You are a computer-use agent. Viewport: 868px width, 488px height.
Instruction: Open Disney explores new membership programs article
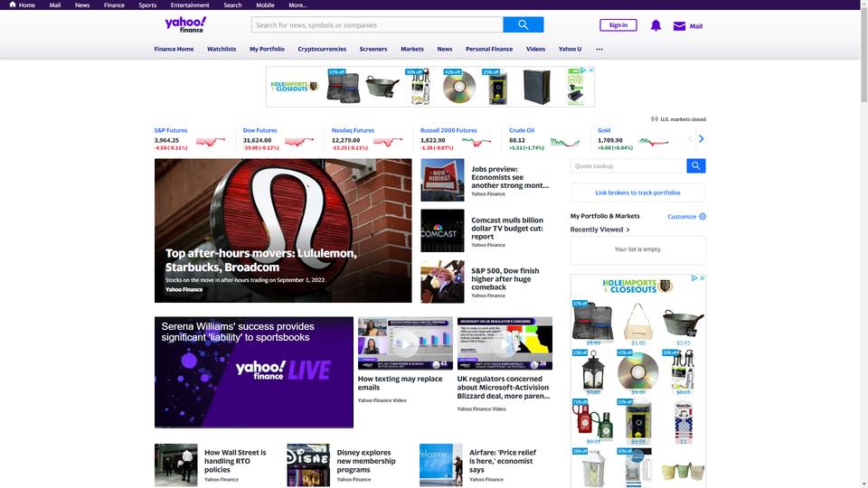click(366, 461)
